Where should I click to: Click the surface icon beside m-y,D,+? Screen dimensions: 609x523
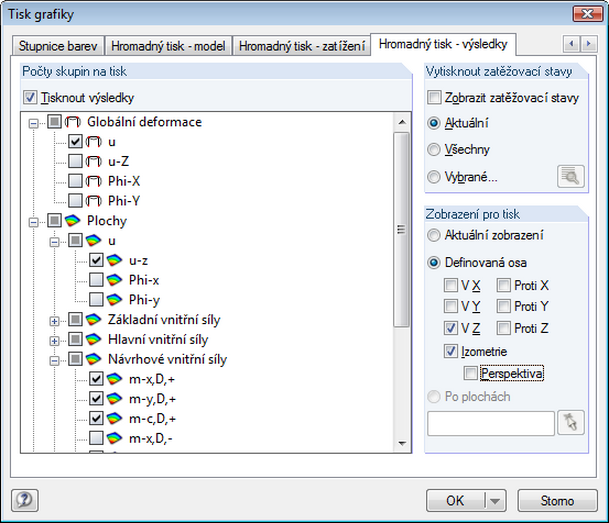[115, 399]
